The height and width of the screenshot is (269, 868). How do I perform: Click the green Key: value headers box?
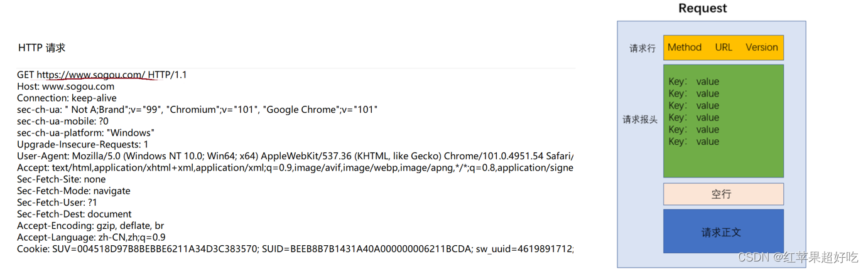pyautogui.click(x=723, y=120)
